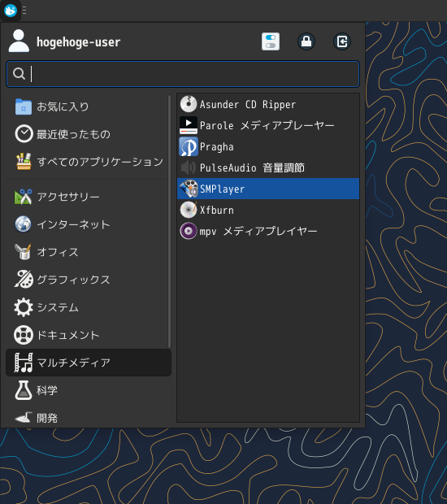Open the Whisker menu settings toggle icon
This screenshot has height=504, width=447.
click(x=271, y=41)
